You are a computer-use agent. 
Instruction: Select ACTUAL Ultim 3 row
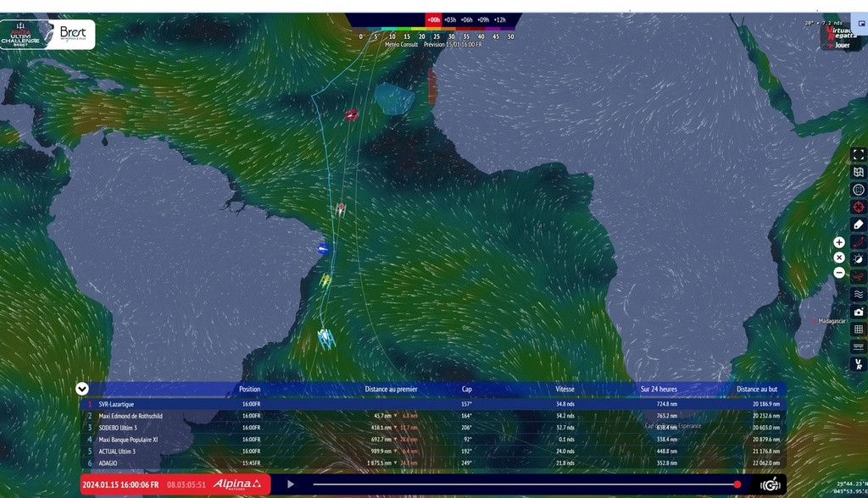tap(433, 451)
